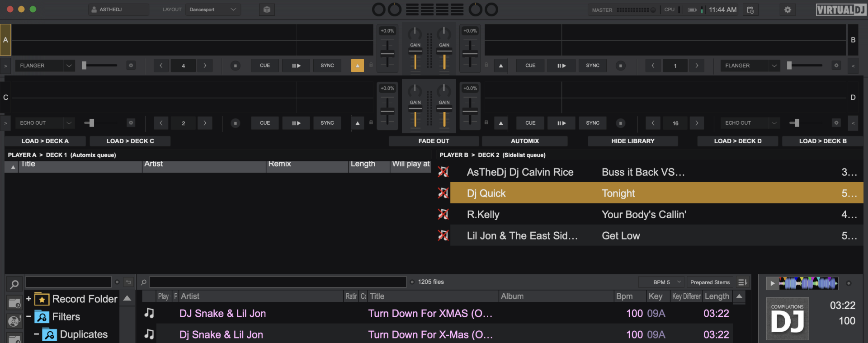Image resolution: width=868 pixels, height=343 pixels.
Task: Expand deck B side panel arrow
Action: point(853,66)
